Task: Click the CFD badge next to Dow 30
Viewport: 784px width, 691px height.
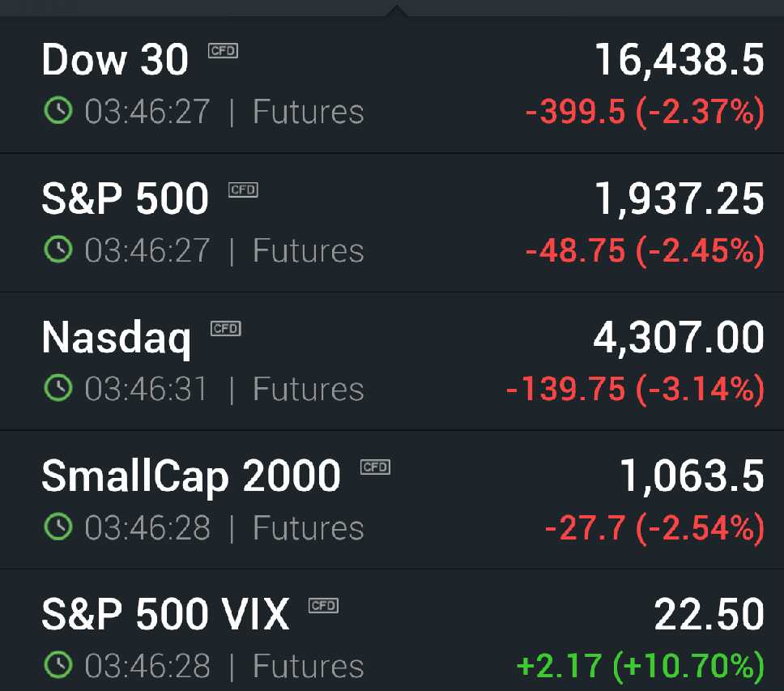Action: 223,50
